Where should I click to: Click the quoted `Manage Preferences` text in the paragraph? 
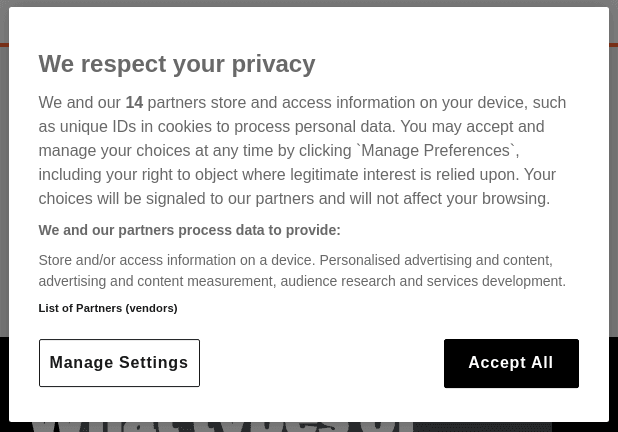coord(436,151)
